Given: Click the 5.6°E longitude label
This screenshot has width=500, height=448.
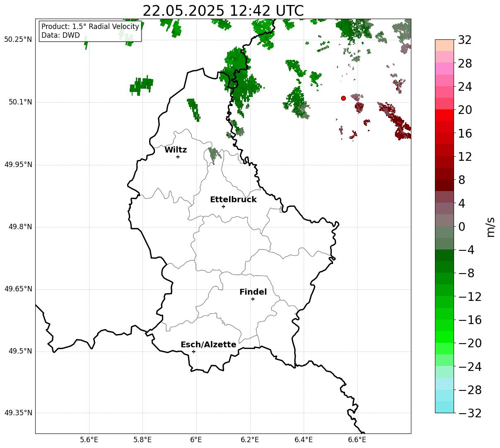Looking at the screenshot, I should point(89,440).
